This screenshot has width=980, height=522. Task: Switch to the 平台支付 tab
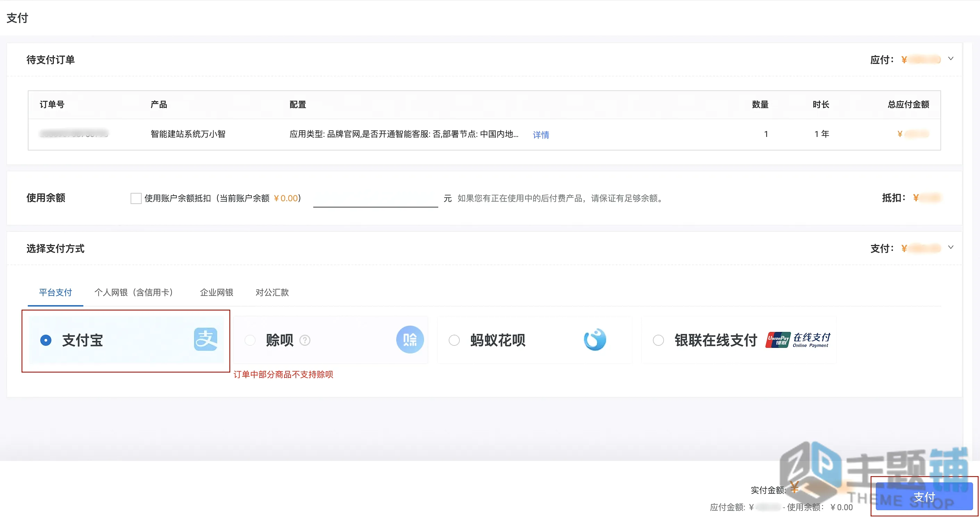[56, 292]
